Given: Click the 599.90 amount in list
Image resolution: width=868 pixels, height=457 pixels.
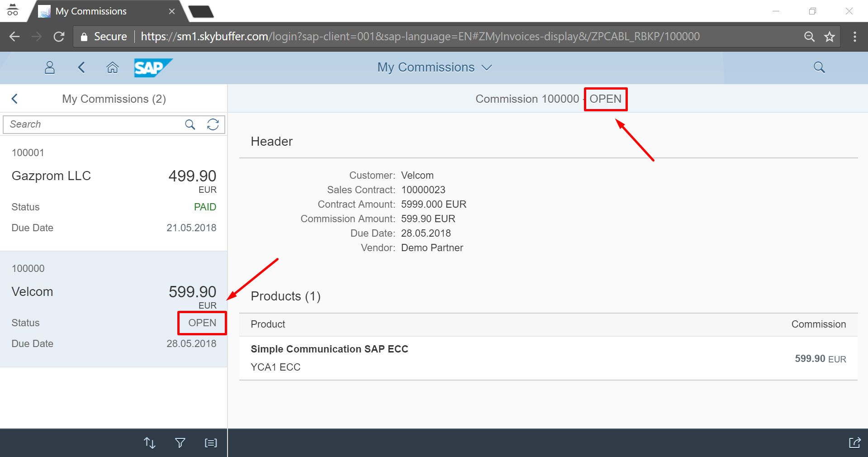Looking at the screenshot, I should click(x=192, y=292).
